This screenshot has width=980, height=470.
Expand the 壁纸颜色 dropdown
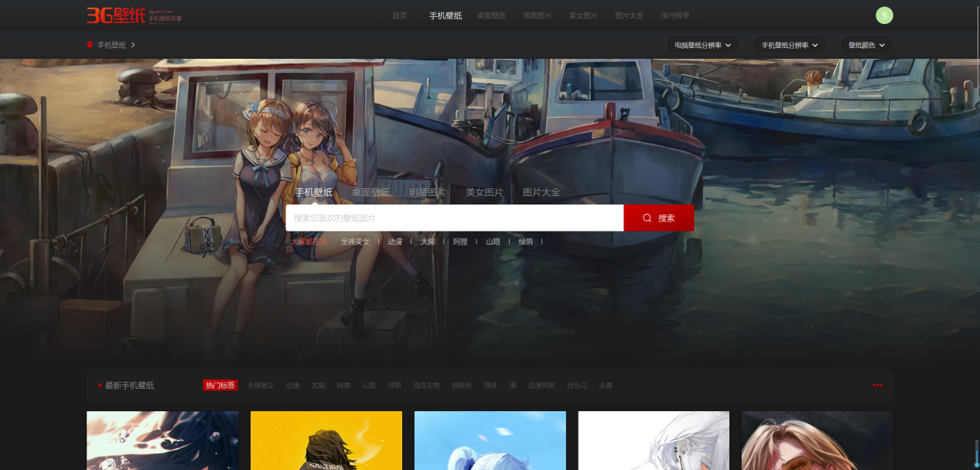click(867, 45)
